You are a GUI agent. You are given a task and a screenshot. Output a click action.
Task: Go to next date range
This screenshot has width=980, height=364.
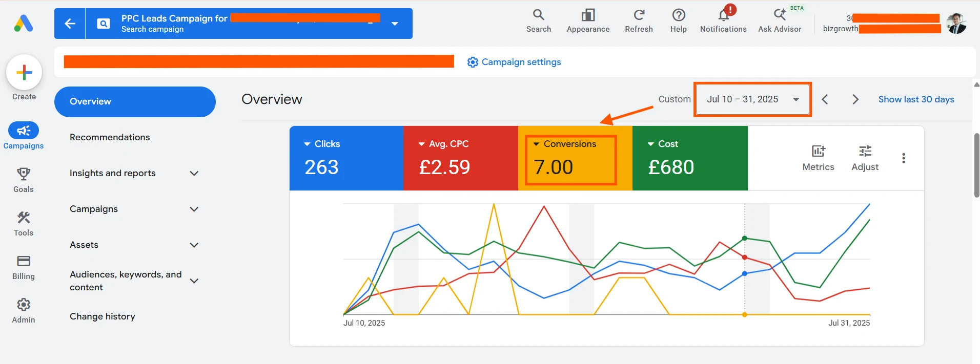[855, 99]
